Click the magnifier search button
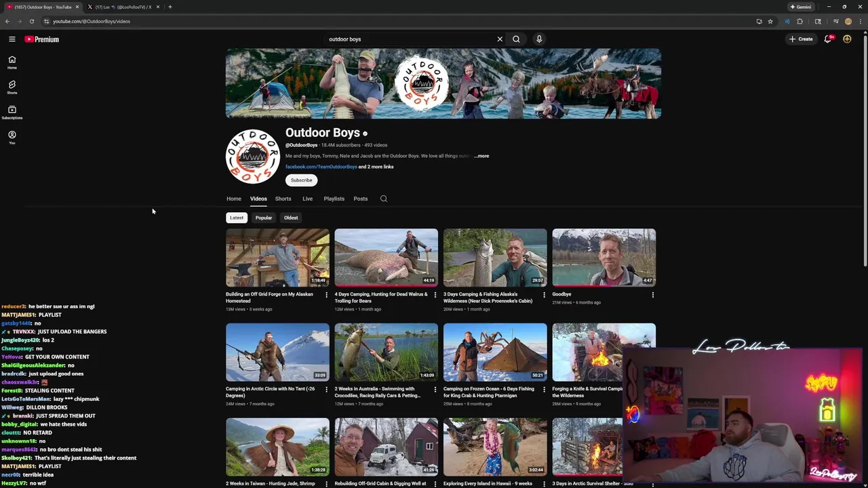868x488 pixels. click(516, 39)
